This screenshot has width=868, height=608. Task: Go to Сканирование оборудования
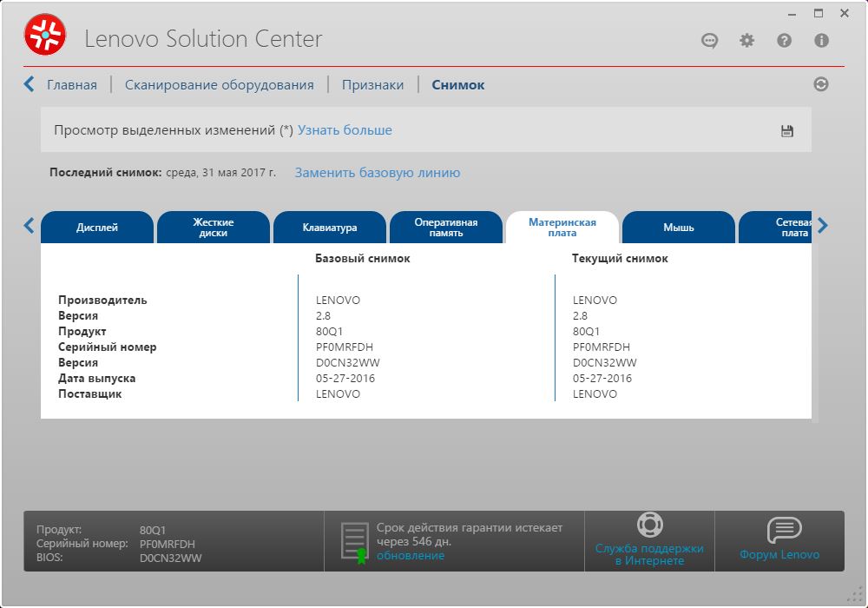click(x=220, y=85)
